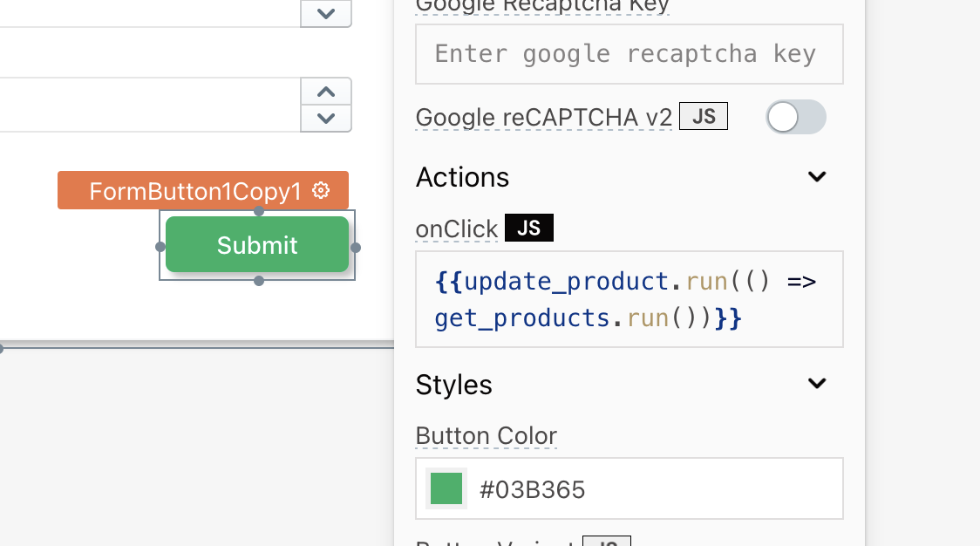This screenshot has height=546, width=980.
Task: Click the topmost dropdown chevron icon
Action: click(325, 14)
